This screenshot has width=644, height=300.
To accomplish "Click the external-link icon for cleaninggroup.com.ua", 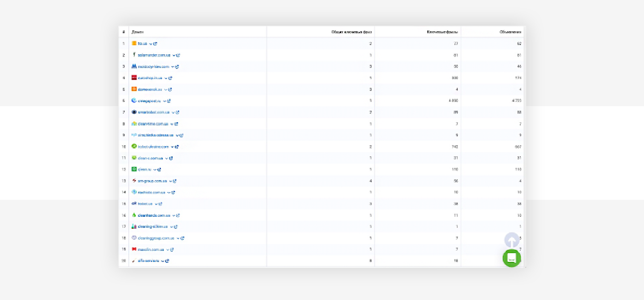I will pos(183,238).
